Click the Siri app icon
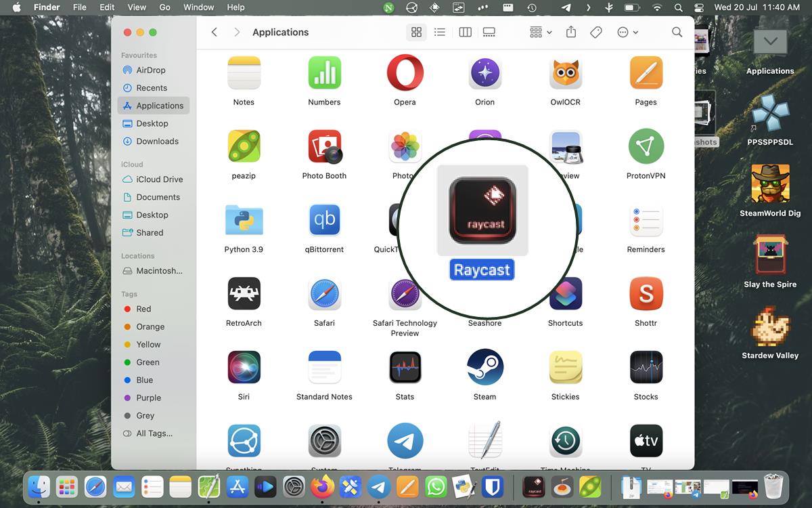The height and width of the screenshot is (508, 812). pyautogui.click(x=244, y=368)
